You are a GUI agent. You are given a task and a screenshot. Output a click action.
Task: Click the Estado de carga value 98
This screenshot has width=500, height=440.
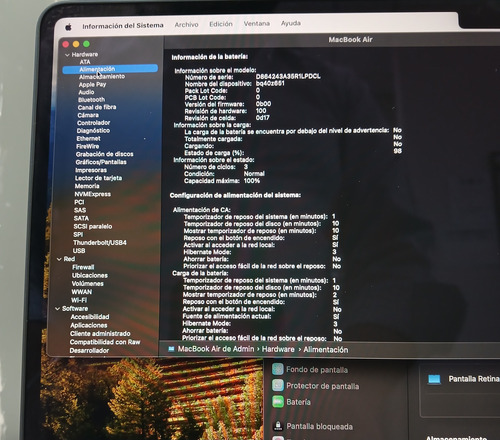(x=397, y=151)
